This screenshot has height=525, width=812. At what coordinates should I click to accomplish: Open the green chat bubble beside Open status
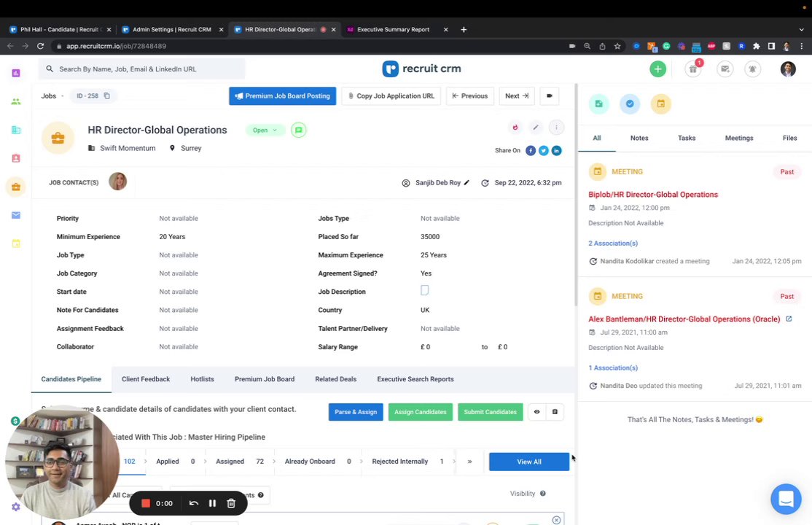298,130
